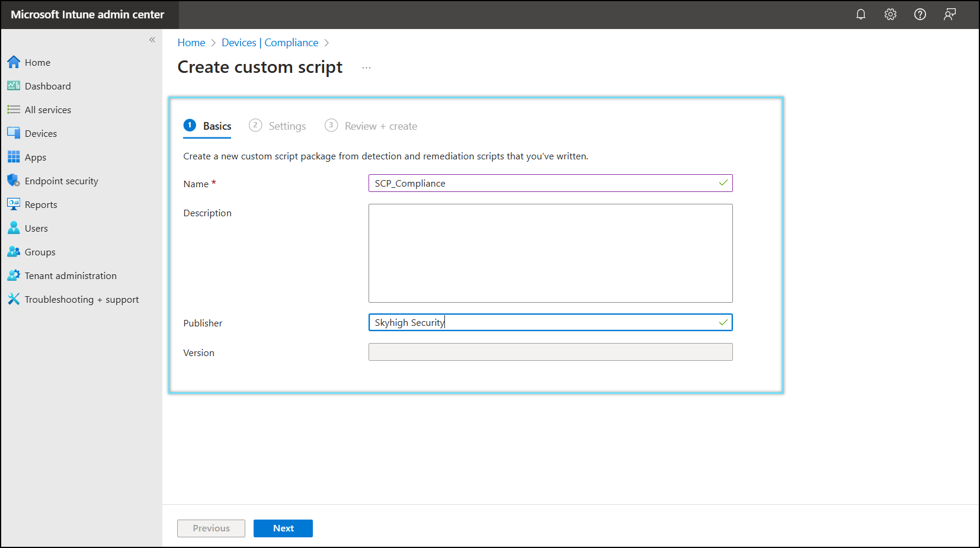Click the Endpoint security shield icon
Image resolution: width=980 pixels, height=548 pixels.
tap(14, 181)
